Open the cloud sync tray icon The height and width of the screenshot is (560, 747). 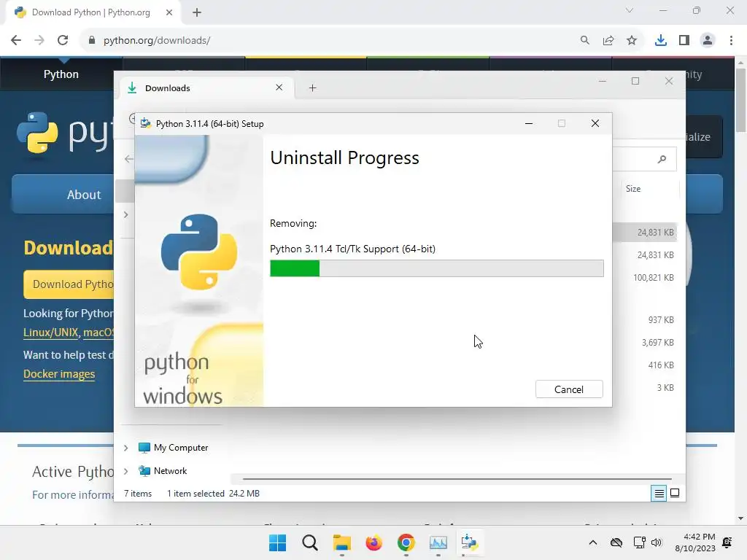tap(616, 542)
